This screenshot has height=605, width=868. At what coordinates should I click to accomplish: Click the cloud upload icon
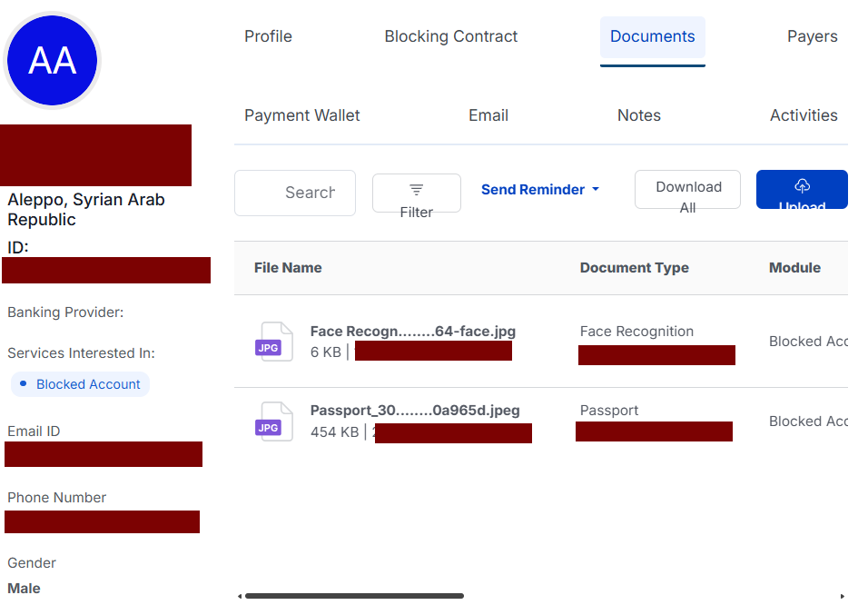(802, 185)
